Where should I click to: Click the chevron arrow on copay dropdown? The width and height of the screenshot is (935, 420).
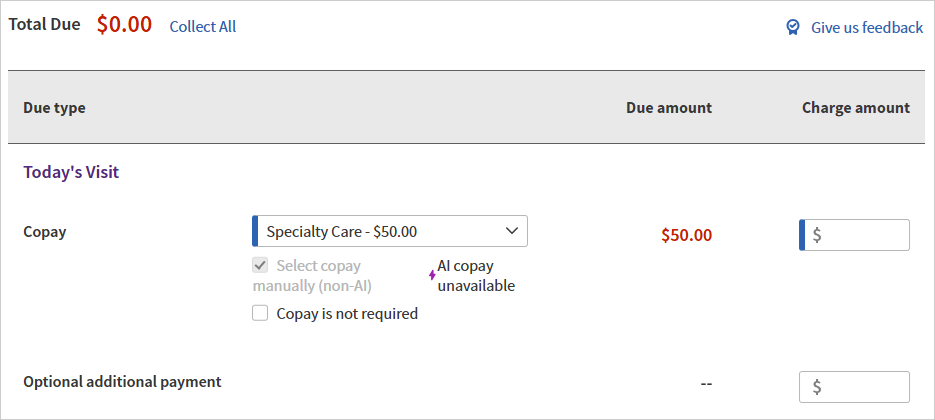(512, 231)
